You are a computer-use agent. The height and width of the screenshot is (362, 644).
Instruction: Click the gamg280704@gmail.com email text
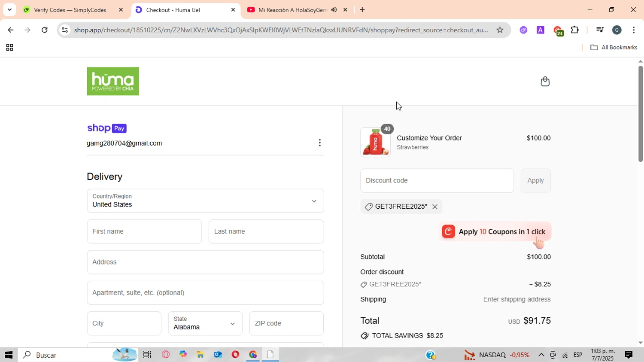[x=125, y=143]
